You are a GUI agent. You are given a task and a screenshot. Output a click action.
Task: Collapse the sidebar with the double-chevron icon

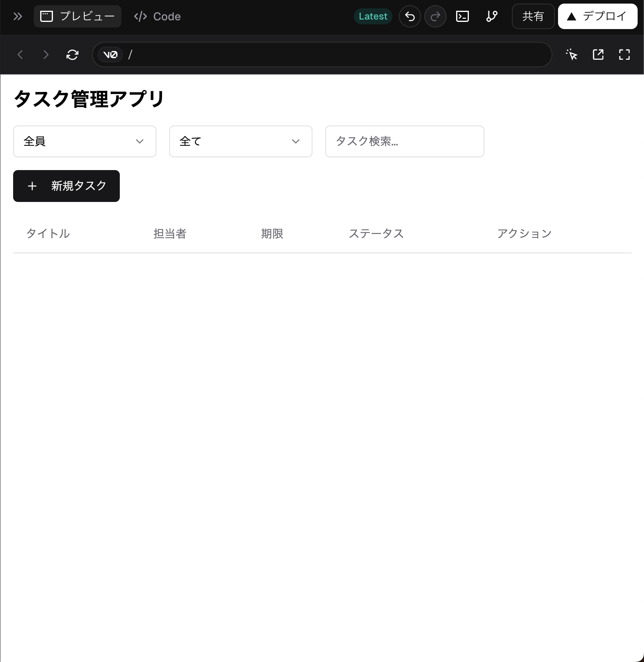[x=18, y=16]
